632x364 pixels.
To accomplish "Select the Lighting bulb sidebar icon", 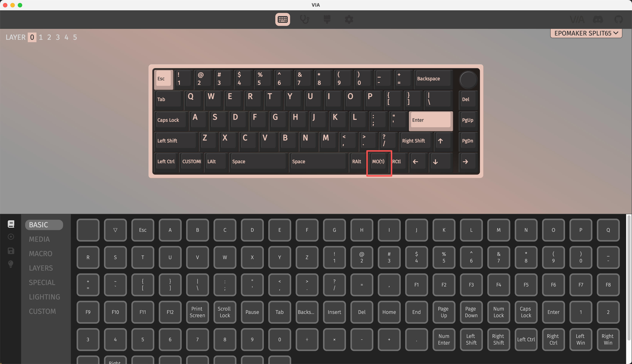I will point(11,264).
